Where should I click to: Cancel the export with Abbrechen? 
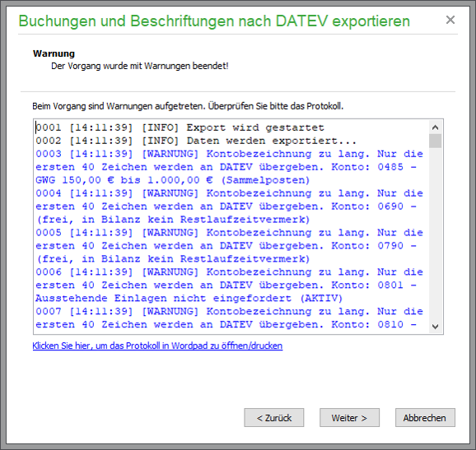[425, 418]
